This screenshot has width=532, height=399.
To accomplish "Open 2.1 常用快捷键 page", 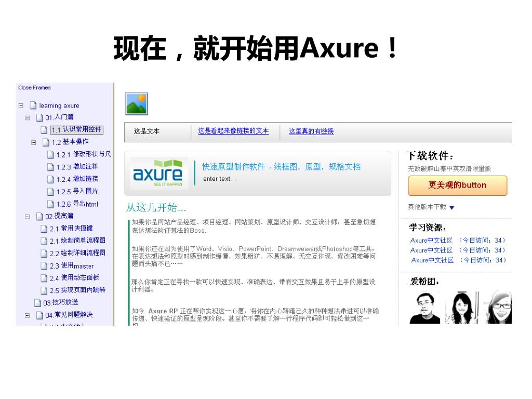I will pyautogui.click(x=71, y=229).
